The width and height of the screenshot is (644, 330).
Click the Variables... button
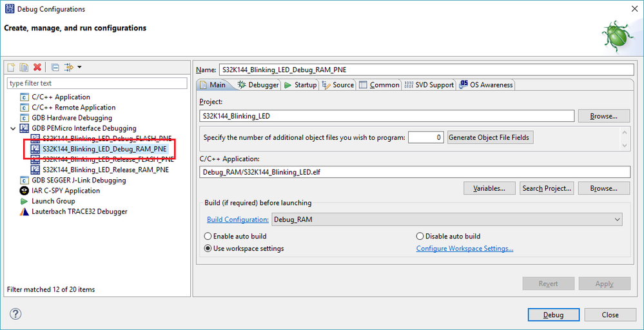tap(489, 188)
